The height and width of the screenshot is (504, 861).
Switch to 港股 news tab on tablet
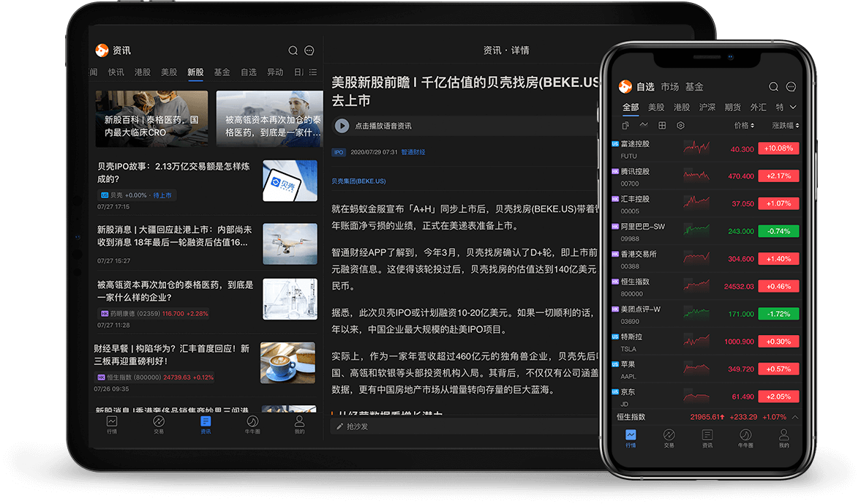[142, 72]
